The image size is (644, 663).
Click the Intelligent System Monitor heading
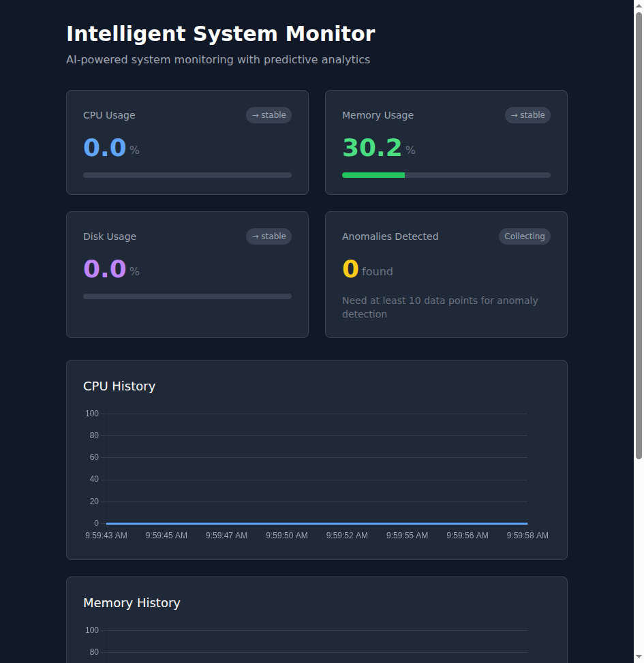tap(220, 33)
